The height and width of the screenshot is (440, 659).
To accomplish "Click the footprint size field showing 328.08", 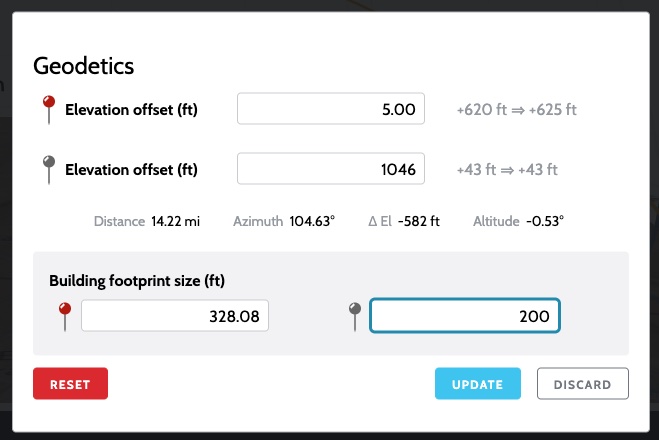I will 175,317.
